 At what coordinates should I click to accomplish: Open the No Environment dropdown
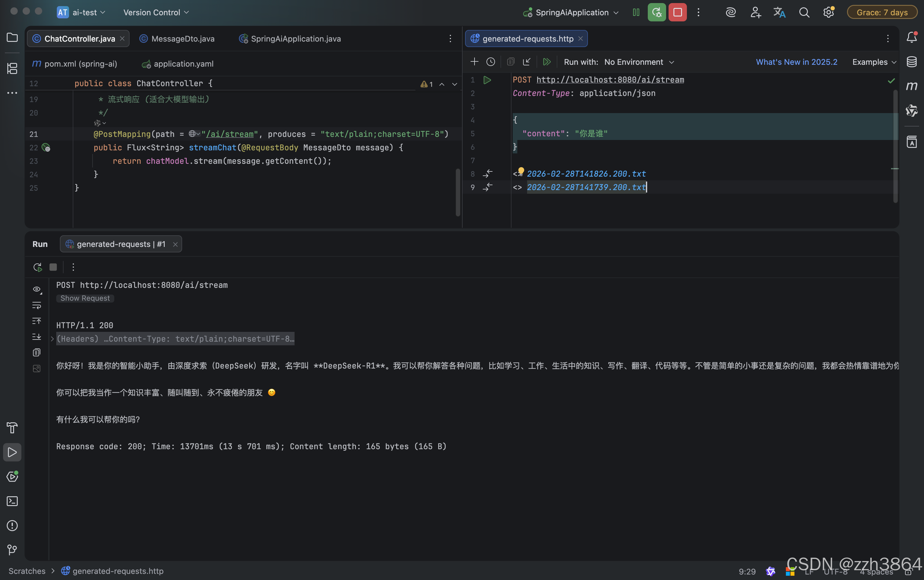[x=639, y=62]
